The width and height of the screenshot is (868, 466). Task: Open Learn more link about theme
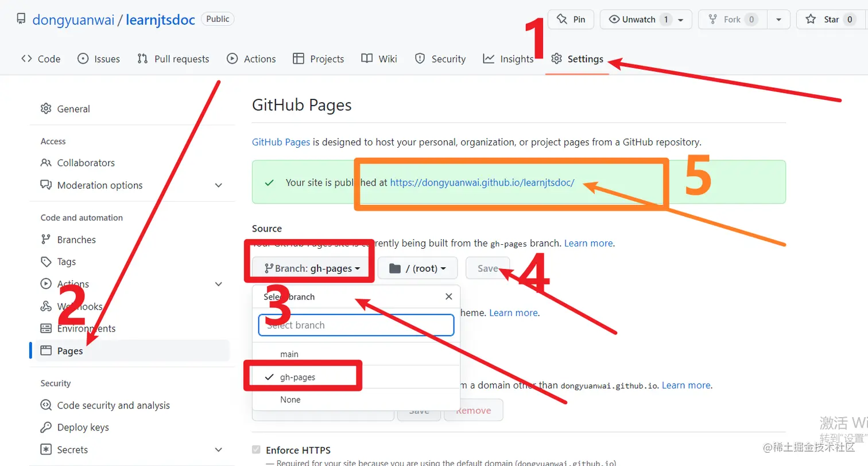pyautogui.click(x=513, y=313)
